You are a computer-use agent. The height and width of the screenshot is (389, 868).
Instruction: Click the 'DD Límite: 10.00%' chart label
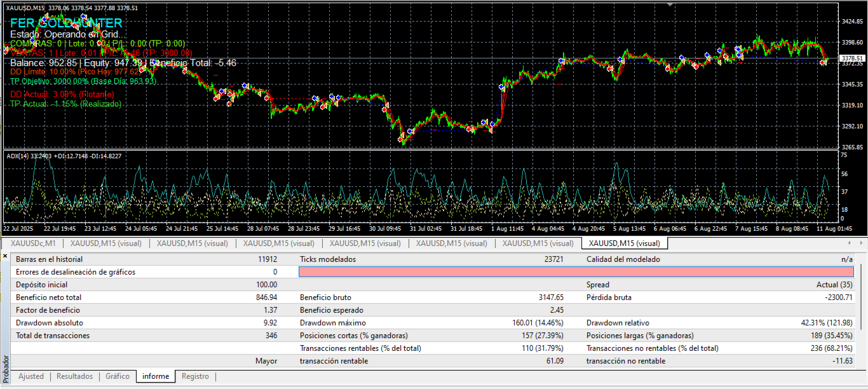pos(76,72)
